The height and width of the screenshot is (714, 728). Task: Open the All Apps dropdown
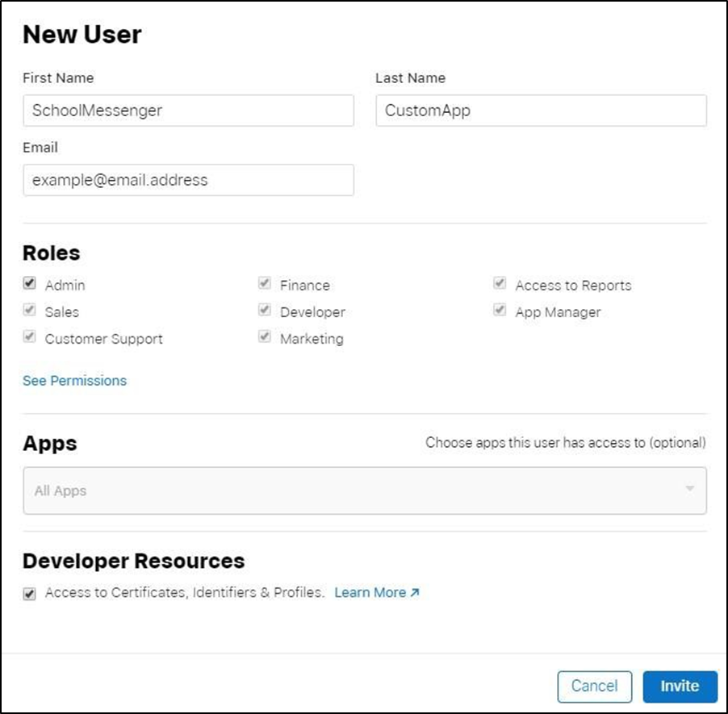coord(363,490)
